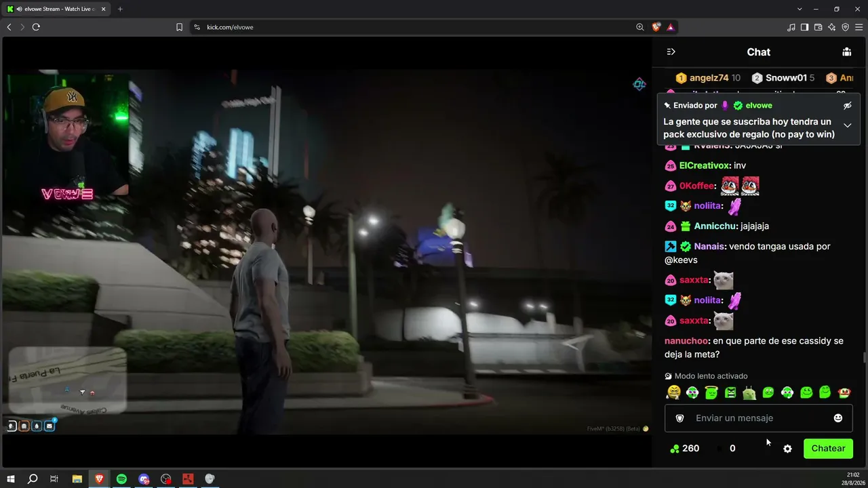Open the media music note control
This screenshot has width=868, height=488.
point(791,27)
